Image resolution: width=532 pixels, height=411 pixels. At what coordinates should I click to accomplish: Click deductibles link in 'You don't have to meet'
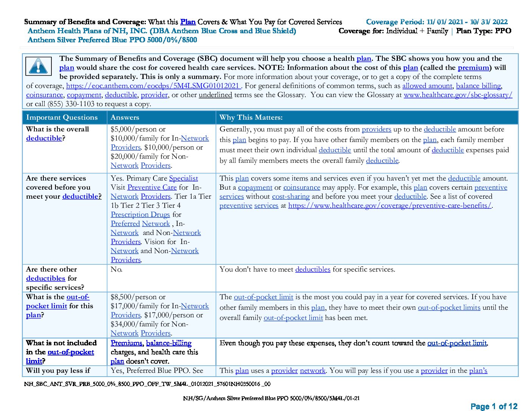[x=312, y=269]
